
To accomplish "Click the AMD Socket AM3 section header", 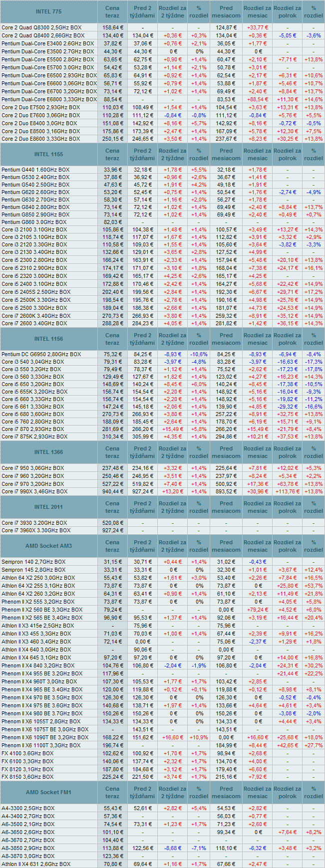I will click(x=49, y=546).
